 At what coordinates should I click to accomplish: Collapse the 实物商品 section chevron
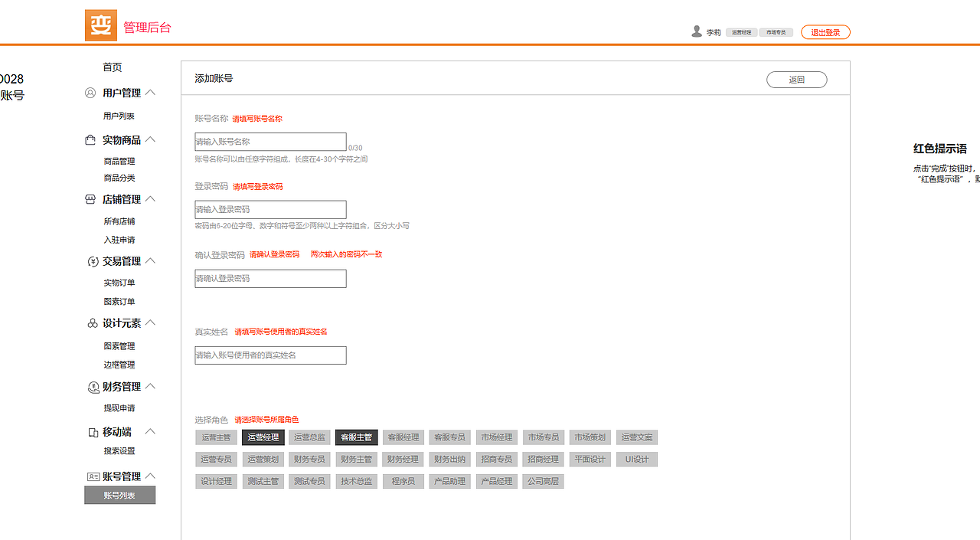tap(150, 139)
